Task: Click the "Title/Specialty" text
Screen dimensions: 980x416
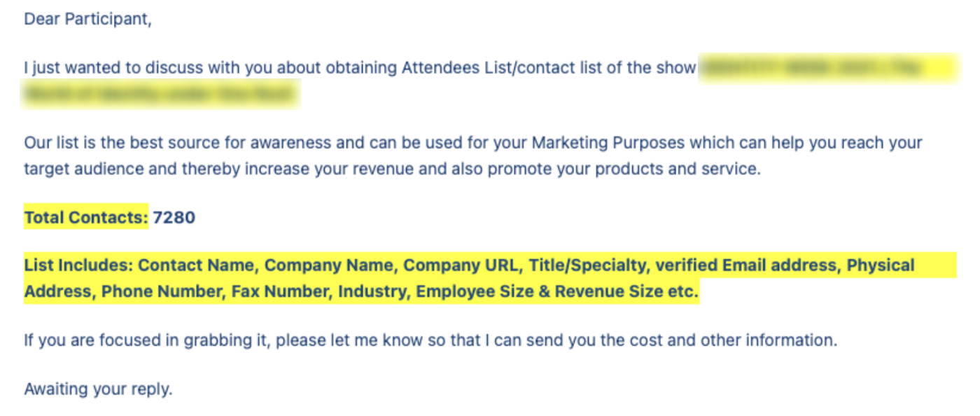Action: (x=588, y=265)
